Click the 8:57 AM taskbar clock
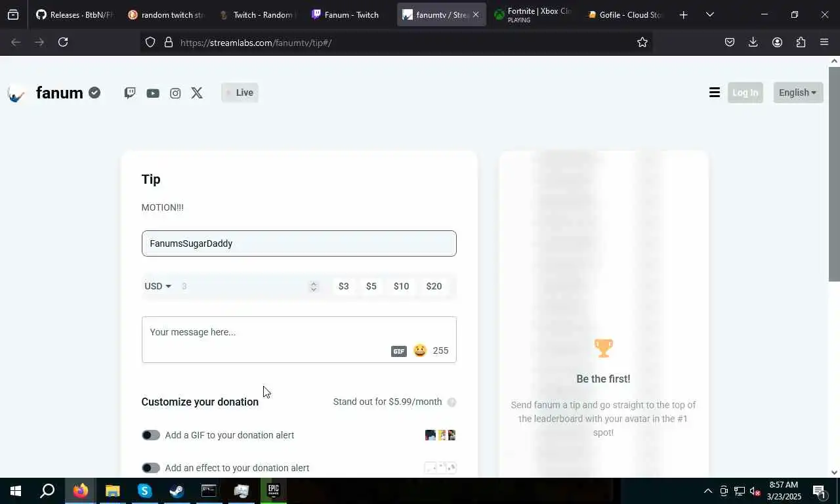The width and height of the screenshot is (840, 504). click(x=784, y=491)
